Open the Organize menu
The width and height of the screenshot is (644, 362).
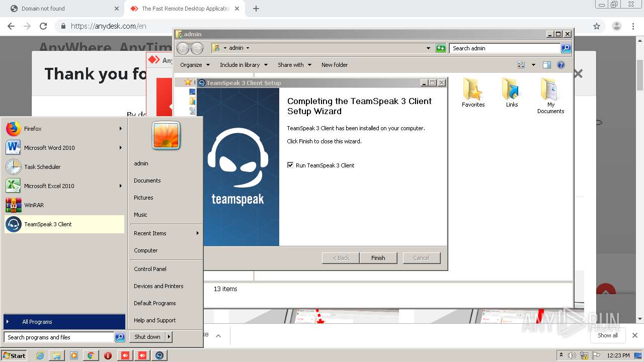click(x=194, y=65)
